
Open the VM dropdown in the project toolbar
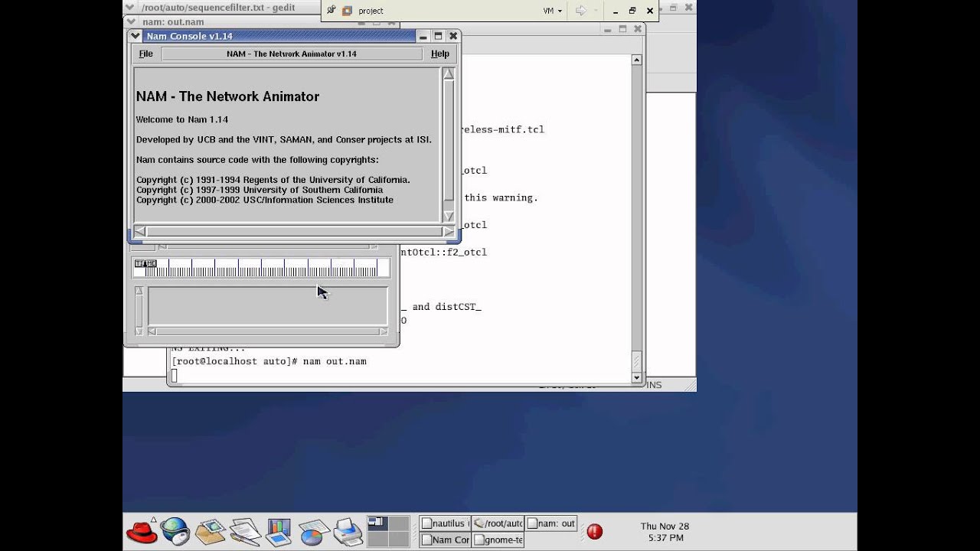[x=553, y=11]
